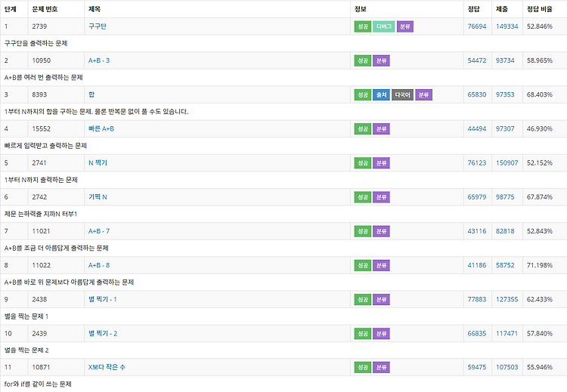
Task: Open the 149334 submissions link
Action: click(507, 26)
